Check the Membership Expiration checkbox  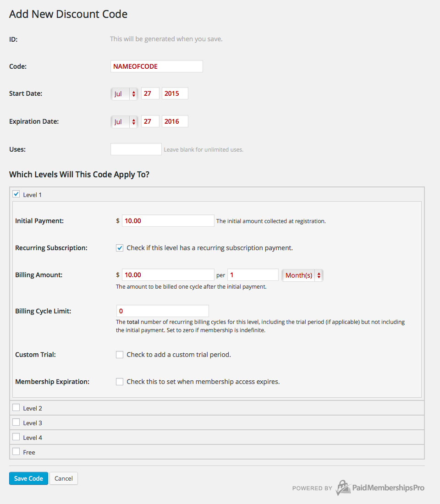click(x=120, y=382)
